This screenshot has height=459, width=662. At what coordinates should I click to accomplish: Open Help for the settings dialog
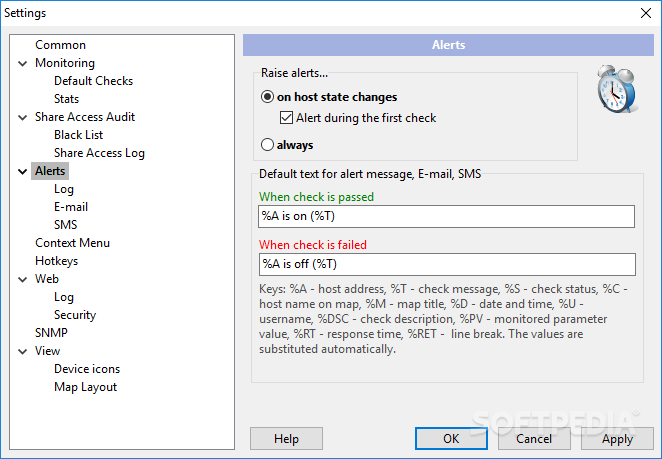pos(286,439)
